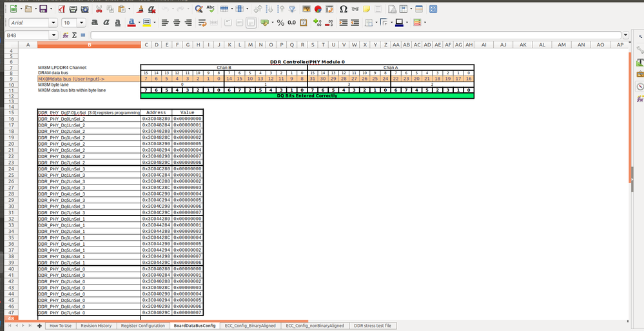Click the formula input line
The image size is (644, 331).
[356, 35]
